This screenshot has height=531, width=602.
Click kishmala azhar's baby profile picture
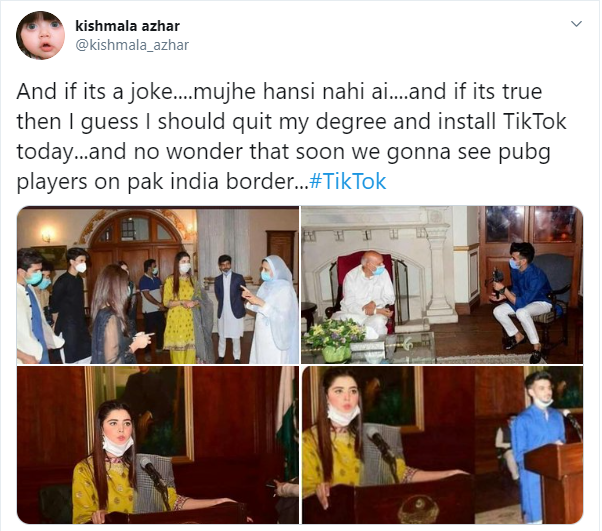pos(40,35)
